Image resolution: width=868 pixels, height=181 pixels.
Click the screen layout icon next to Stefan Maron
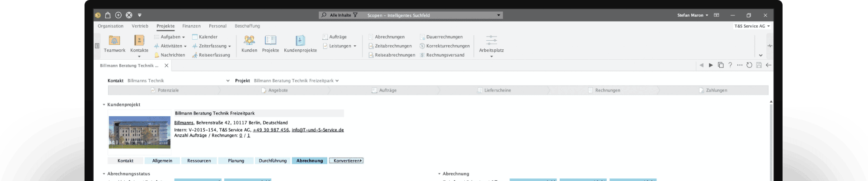[x=717, y=15]
